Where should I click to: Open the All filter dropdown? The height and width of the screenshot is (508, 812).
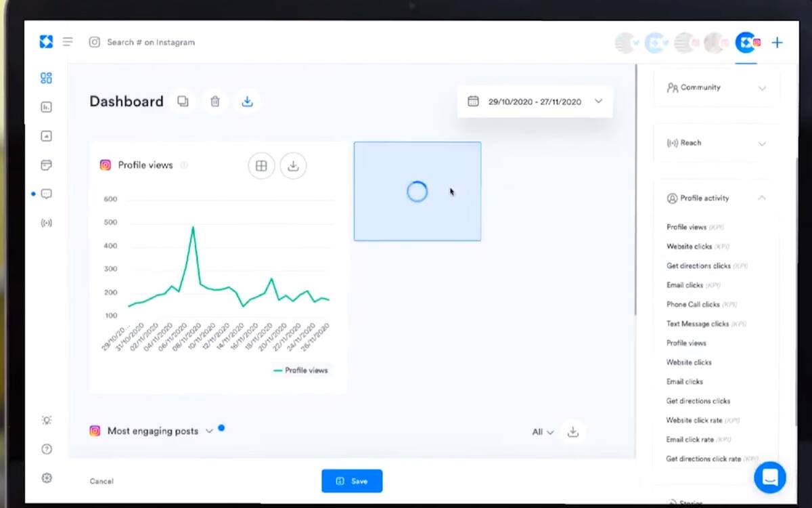pos(543,432)
